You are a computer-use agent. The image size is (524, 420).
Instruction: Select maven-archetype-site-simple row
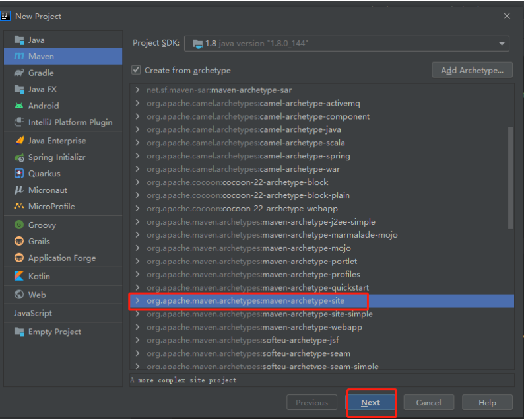[322, 314]
